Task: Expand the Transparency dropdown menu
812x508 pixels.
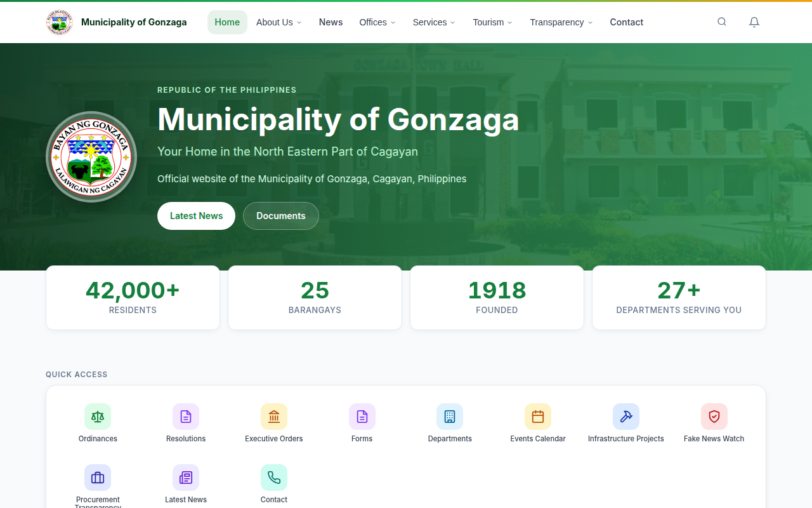Action: click(561, 22)
